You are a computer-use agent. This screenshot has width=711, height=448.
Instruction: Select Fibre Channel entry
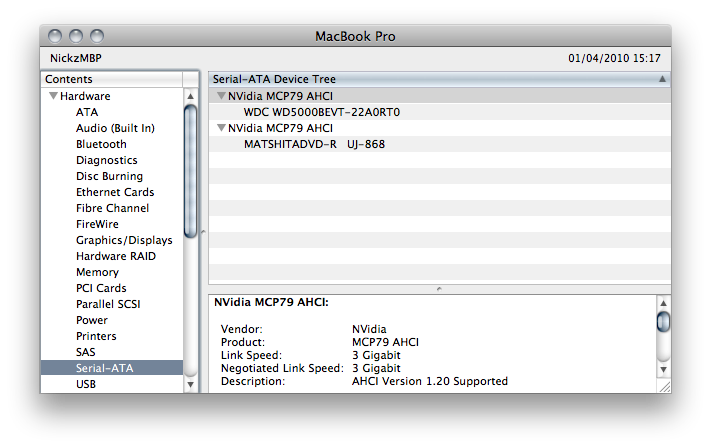click(112, 208)
